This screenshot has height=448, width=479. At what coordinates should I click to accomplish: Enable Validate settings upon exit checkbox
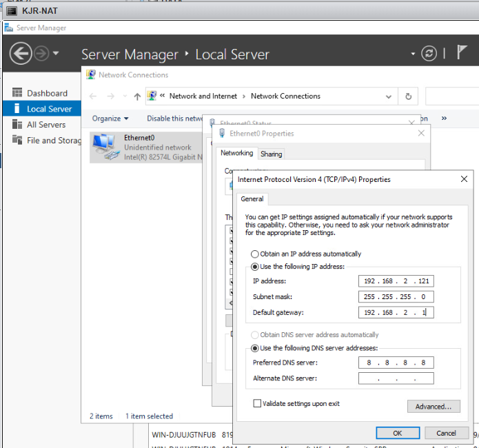[x=257, y=403]
